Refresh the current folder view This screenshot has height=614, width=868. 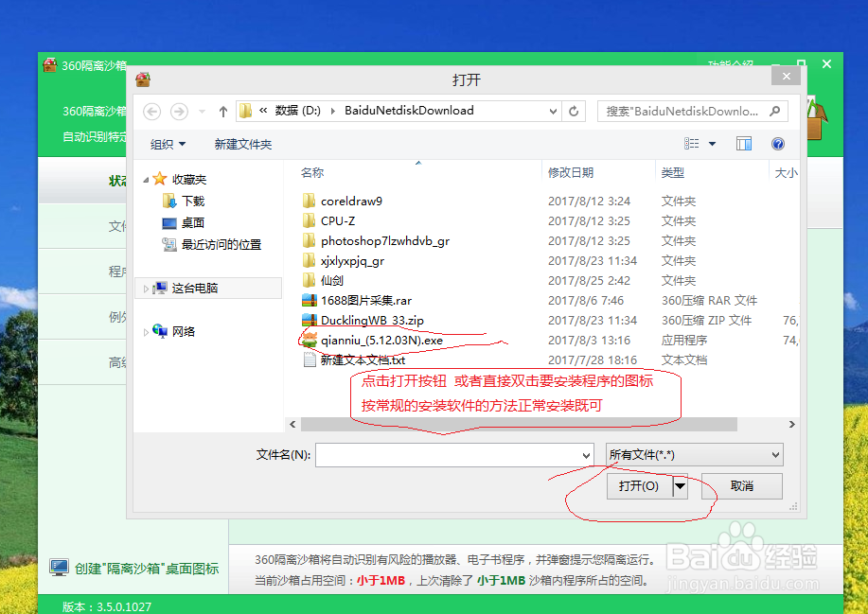pyautogui.click(x=575, y=111)
